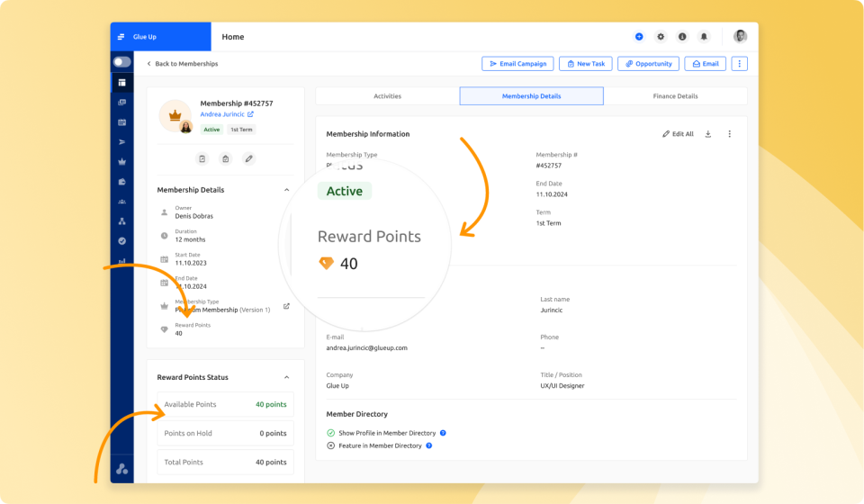Toggle Show Profile in Member Directory
This screenshot has width=864, height=504.
pyautogui.click(x=331, y=433)
